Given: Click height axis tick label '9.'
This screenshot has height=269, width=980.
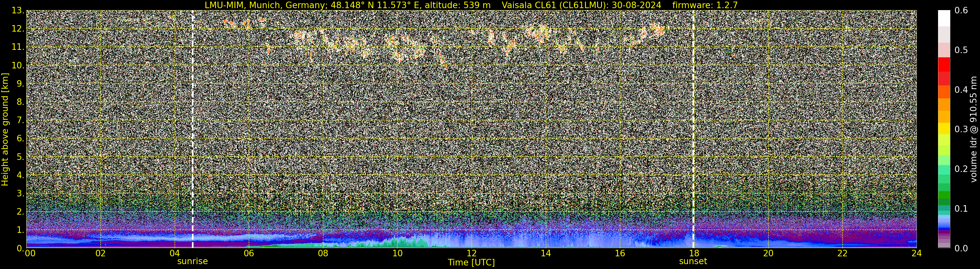Looking at the screenshot, I should [x=20, y=83].
